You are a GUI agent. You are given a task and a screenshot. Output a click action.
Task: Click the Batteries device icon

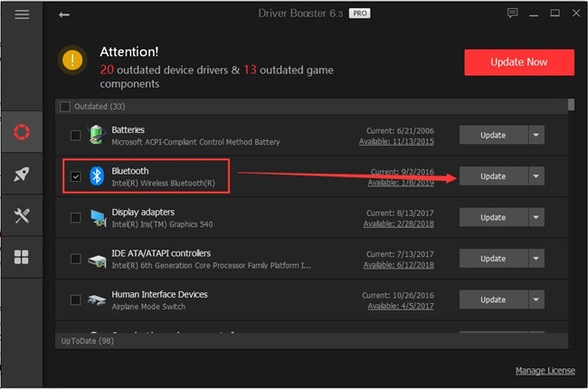[x=97, y=135]
